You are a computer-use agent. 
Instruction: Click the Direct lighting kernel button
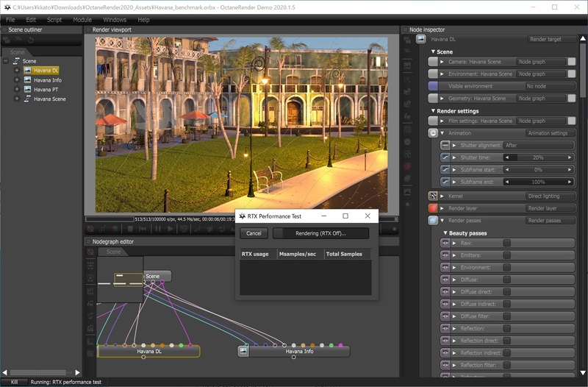click(x=550, y=196)
